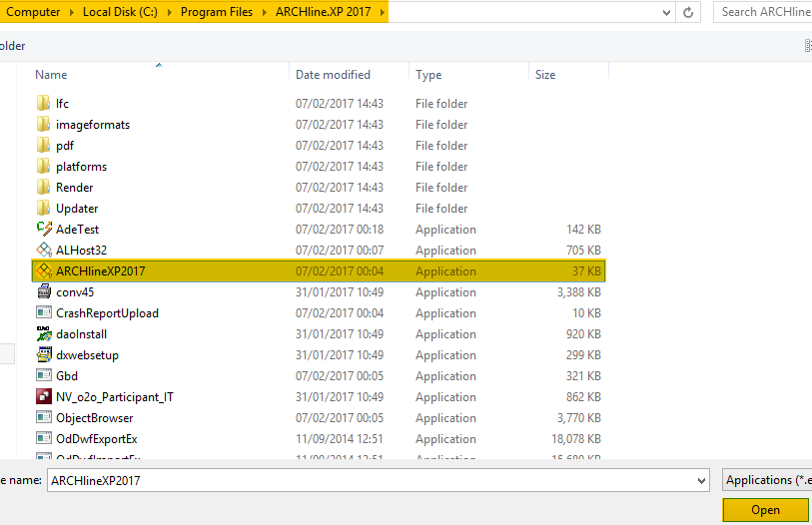
Task: Click the CrashReportUpload application icon
Action: coord(44,312)
